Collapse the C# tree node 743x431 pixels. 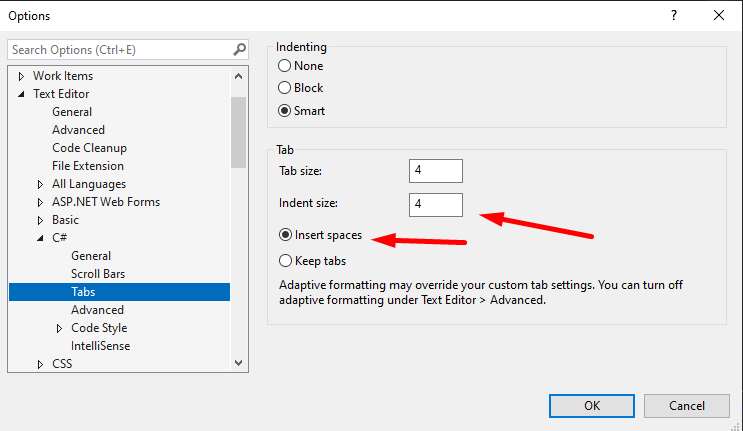click(x=41, y=238)
